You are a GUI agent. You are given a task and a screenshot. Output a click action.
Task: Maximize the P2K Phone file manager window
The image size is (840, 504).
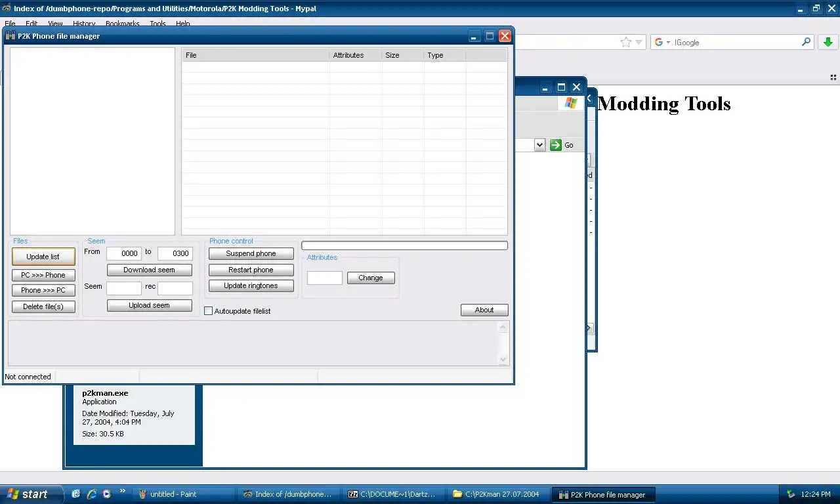pyautogui.click(x=490, y=36)
